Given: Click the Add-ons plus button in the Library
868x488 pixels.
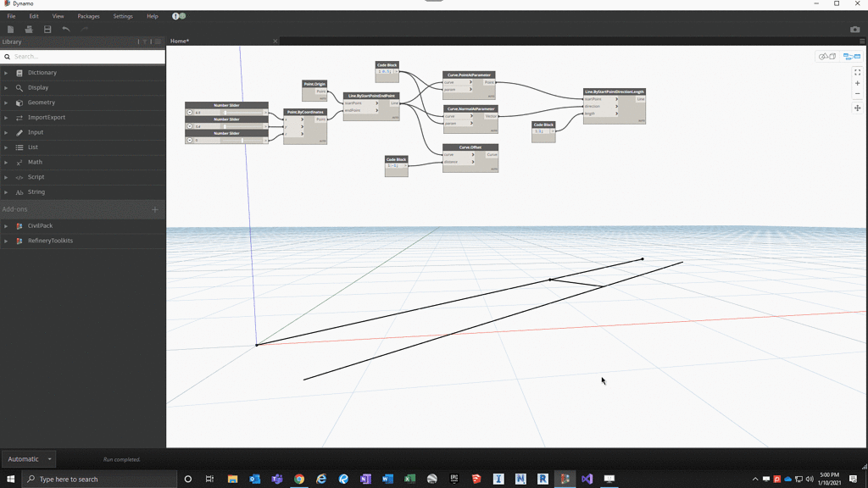Looking at the screenshot, I should point(154,209).
